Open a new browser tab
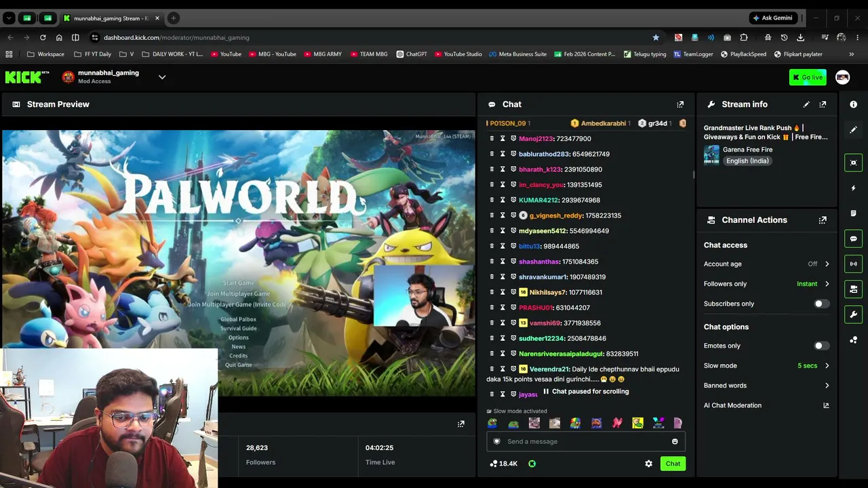This screenshot has width=868, height=488. point(173,18)
